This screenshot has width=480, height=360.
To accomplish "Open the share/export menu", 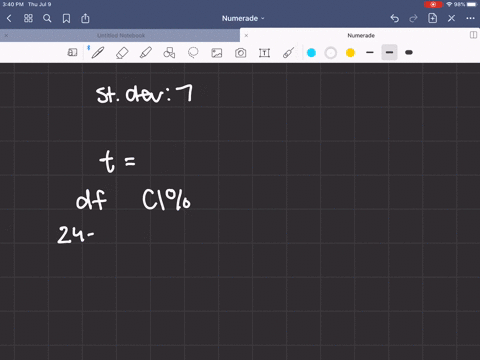I will pos(85,18).
